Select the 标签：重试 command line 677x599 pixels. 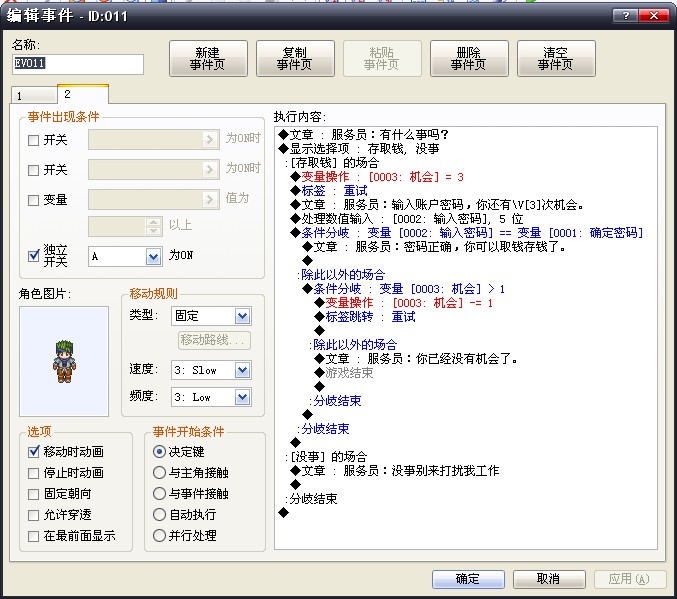[329, 190]
